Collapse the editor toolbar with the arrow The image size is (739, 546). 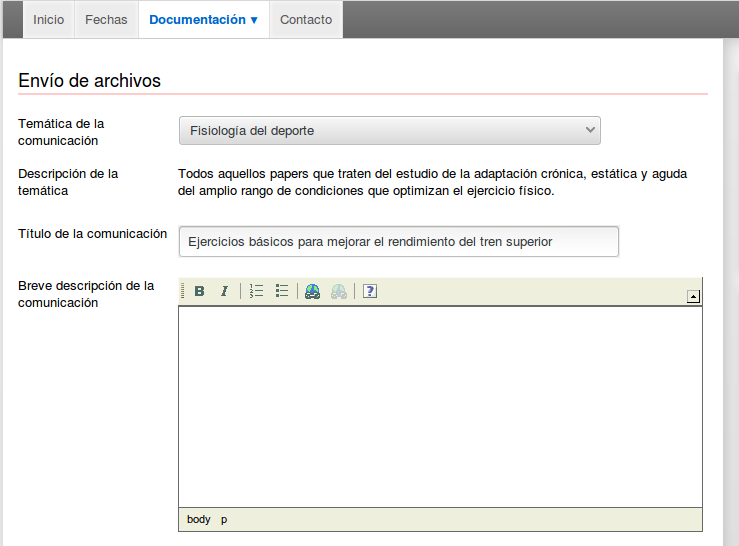pyautogui.click(x=693, y=297)
